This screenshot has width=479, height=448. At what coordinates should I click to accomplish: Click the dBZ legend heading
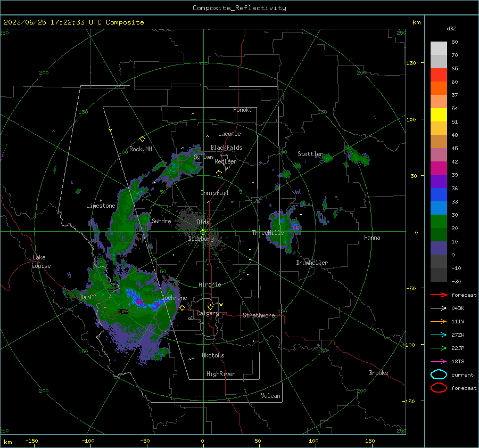click(451, 28)
